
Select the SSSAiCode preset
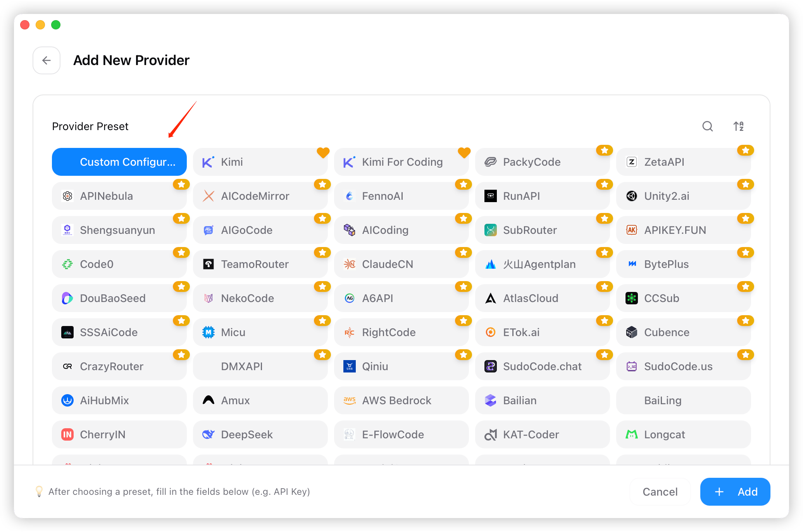tap(119, 332)
